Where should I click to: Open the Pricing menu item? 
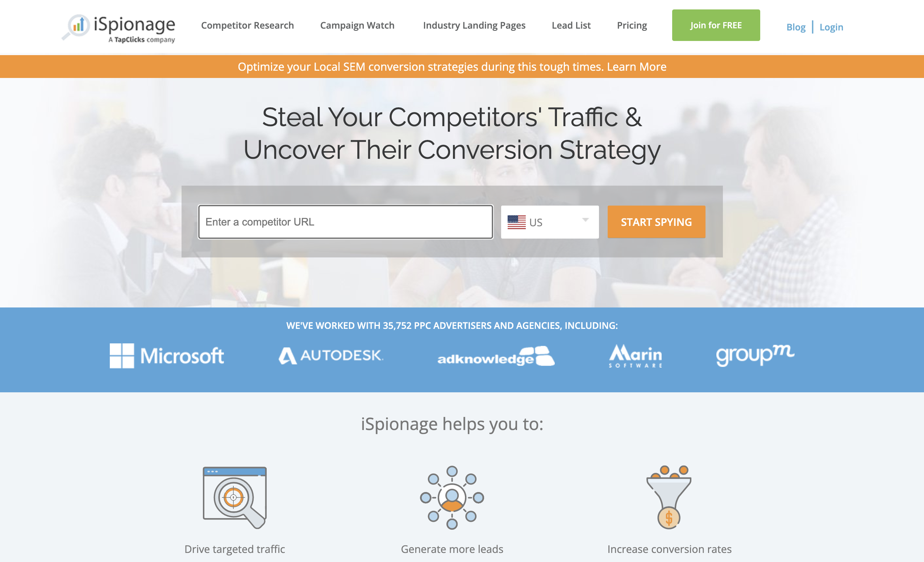tap(631, 25)
